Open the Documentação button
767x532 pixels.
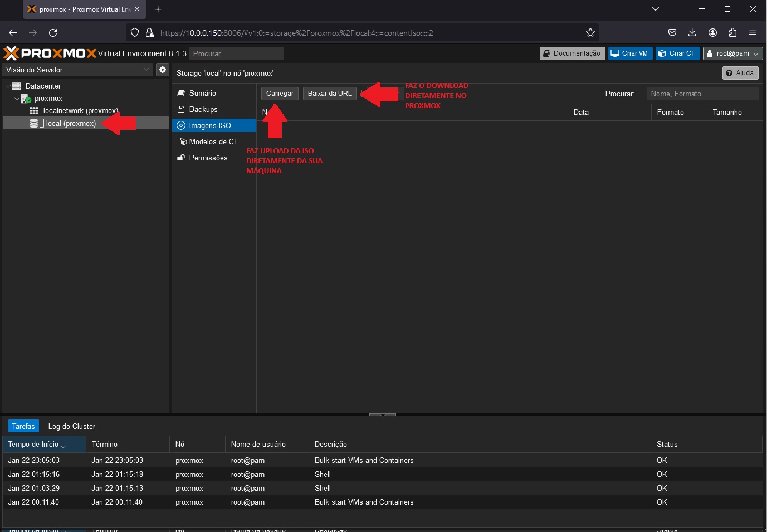[x=572, y=53]
